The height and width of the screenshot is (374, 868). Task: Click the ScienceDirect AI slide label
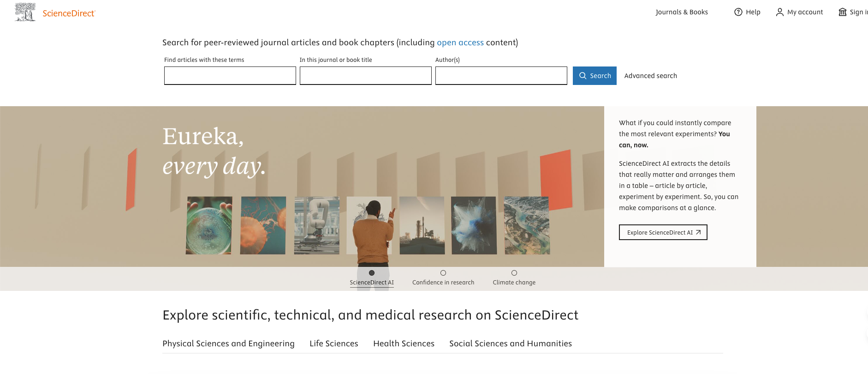[x=372, y=283]
